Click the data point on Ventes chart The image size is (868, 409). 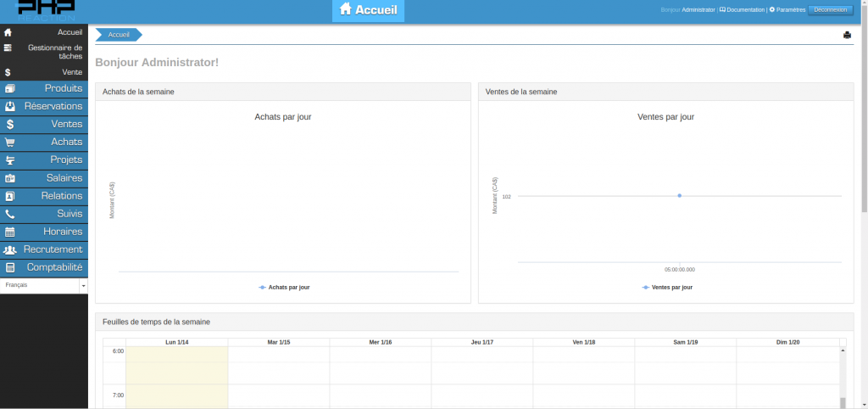(x=679, y=196)
